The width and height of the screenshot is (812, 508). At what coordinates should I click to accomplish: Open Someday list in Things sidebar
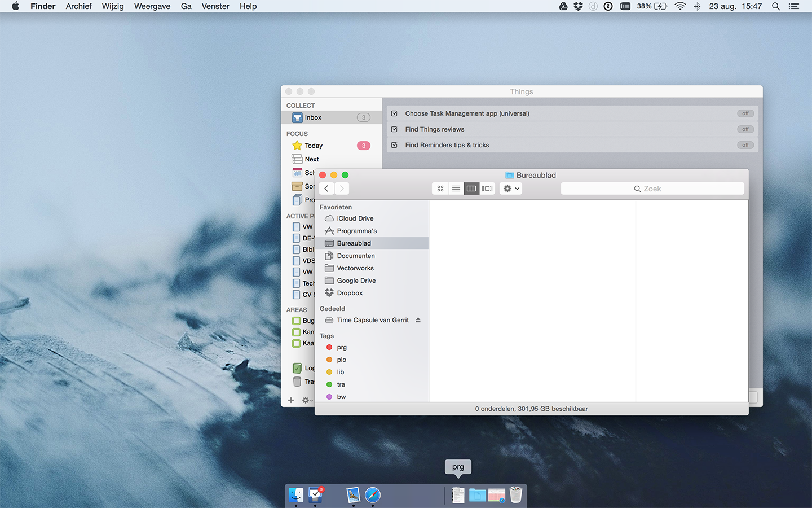(x=303, y=186)
